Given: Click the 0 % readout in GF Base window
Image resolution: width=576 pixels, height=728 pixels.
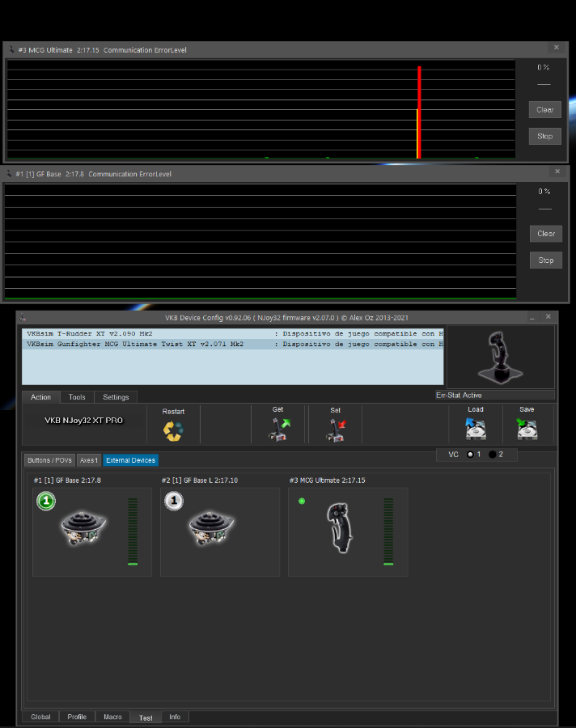Looking at the screenshot, I should tap(544, 191).
